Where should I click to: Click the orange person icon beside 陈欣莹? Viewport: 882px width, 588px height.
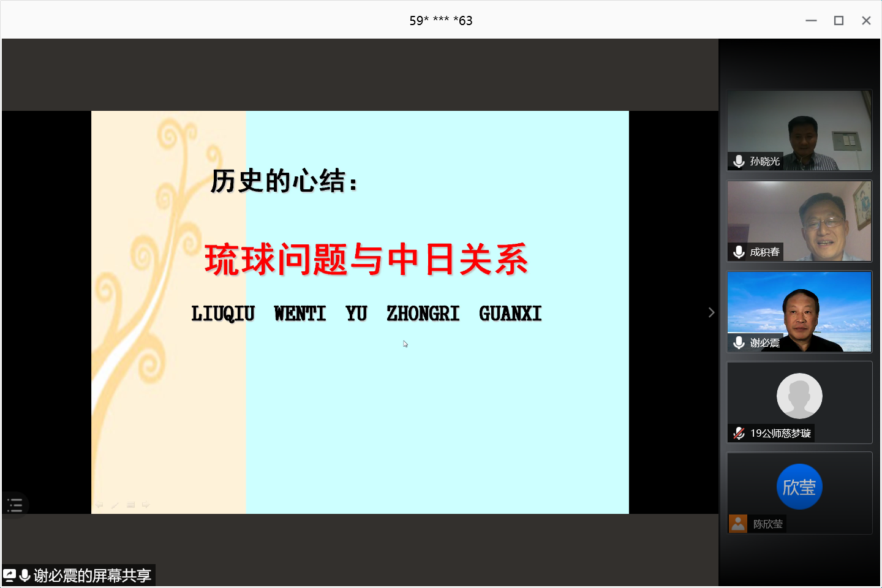tap(738, 524)
